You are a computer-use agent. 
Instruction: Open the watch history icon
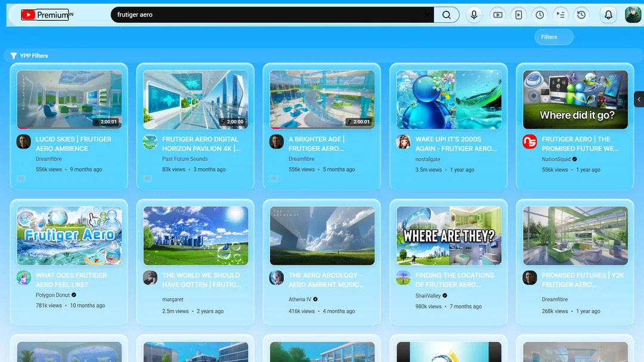581,15
